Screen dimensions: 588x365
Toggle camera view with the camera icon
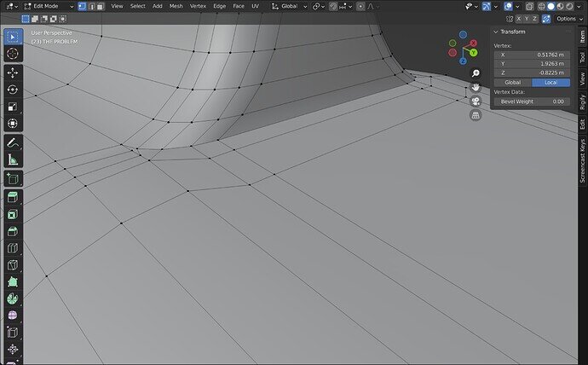pos(476,101)
